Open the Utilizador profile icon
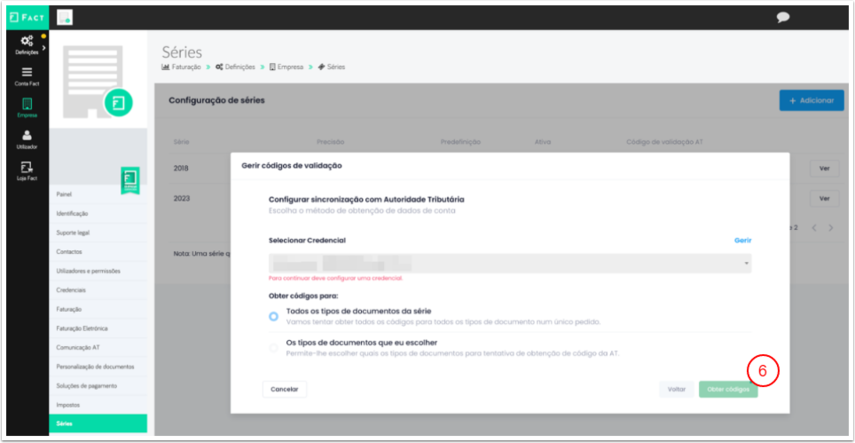This screenshot has height=443, width=855. pos(27,135)
